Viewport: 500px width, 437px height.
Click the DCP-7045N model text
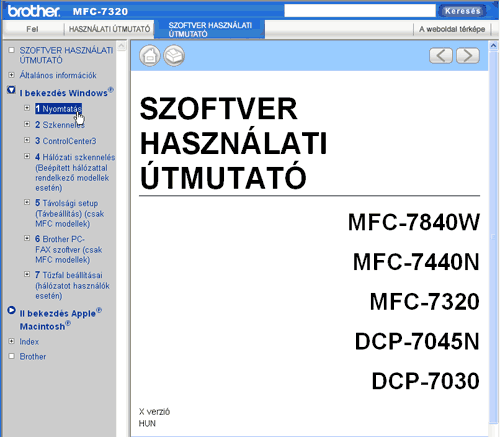coord(417,341)
